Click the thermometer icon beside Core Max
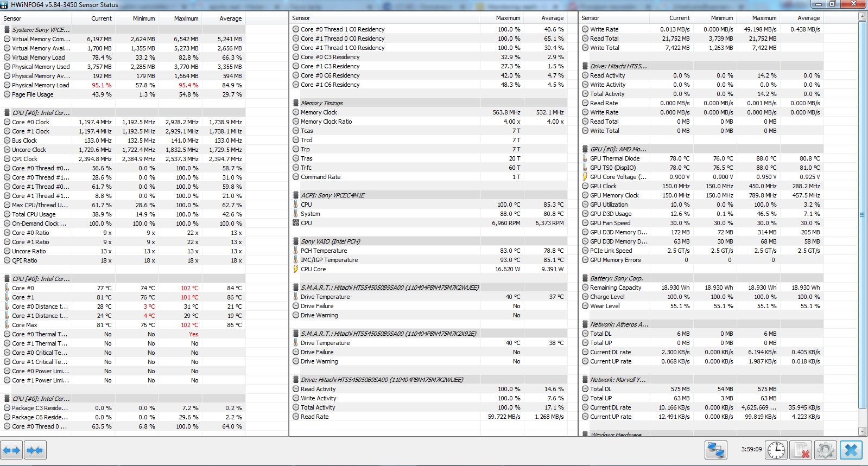Screen dimensions: 868x466 (x=7, y=325)
